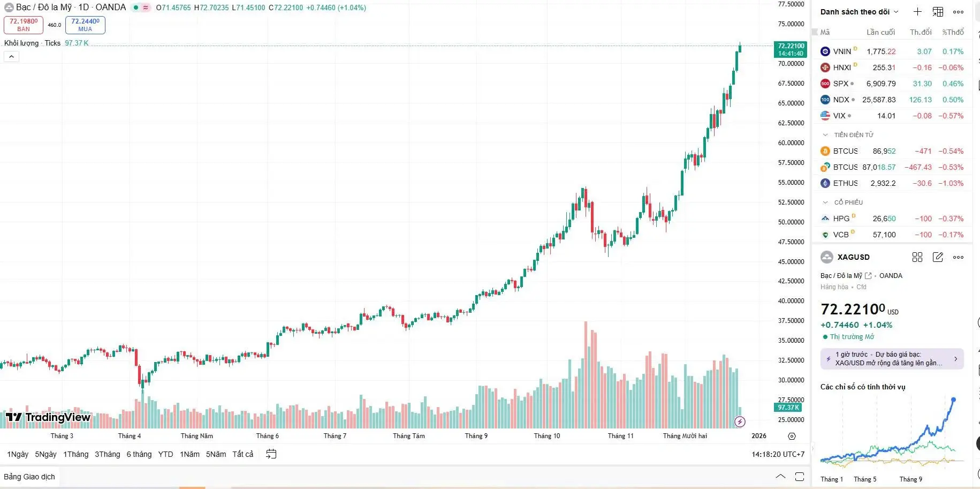Maximize the Bảng Giao dịch panel
This screenshot has width=980, height=489.
coord(800,477)
